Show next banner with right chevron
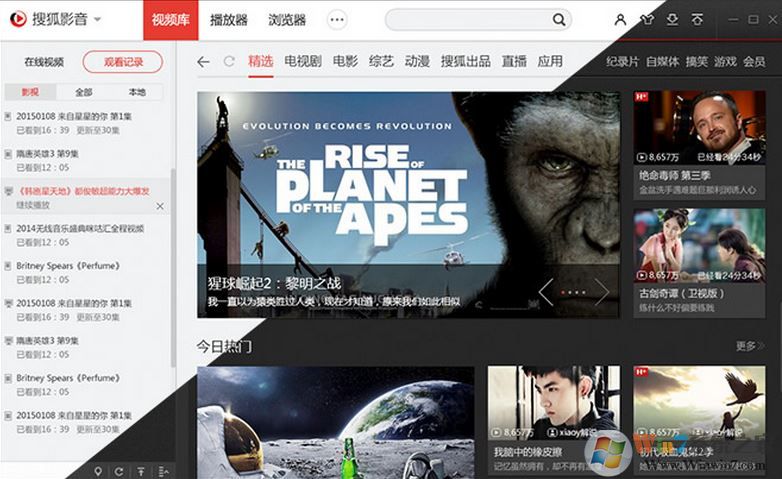Viewport: 782px width, 479px height. [602, 292]
